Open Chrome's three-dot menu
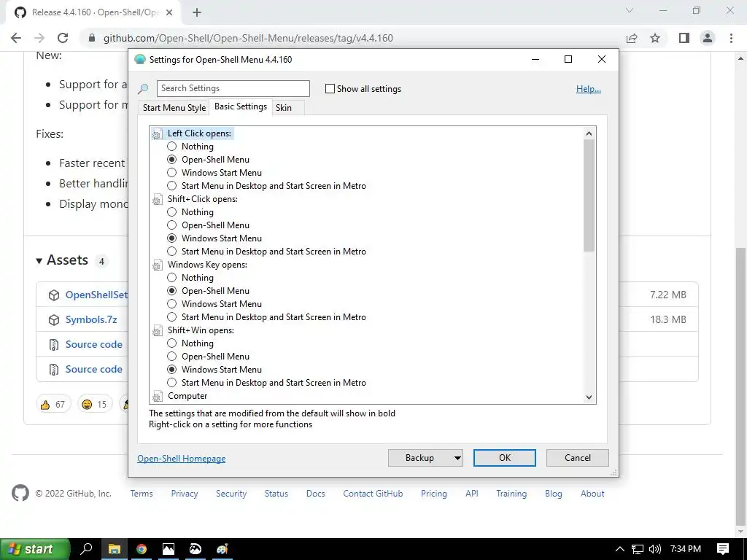 pyautogui.click(x=731, y=38)
